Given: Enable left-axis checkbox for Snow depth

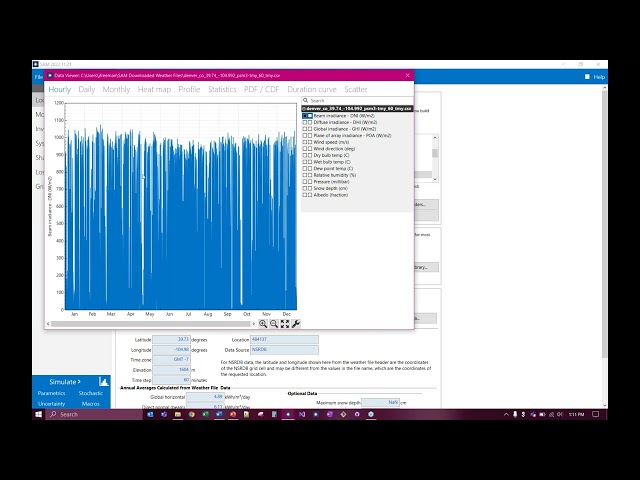Looking at the screenshot, I should click(304, 189).
